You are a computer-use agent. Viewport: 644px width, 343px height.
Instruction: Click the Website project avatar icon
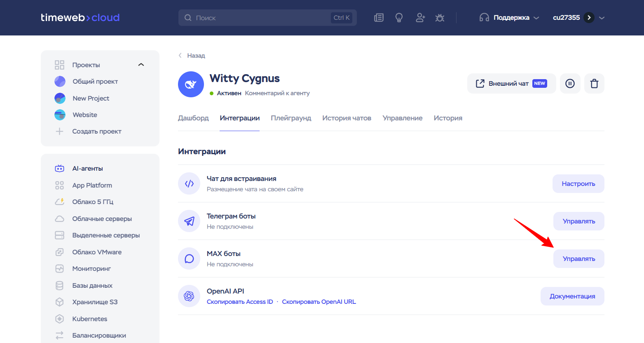(60, 115)
